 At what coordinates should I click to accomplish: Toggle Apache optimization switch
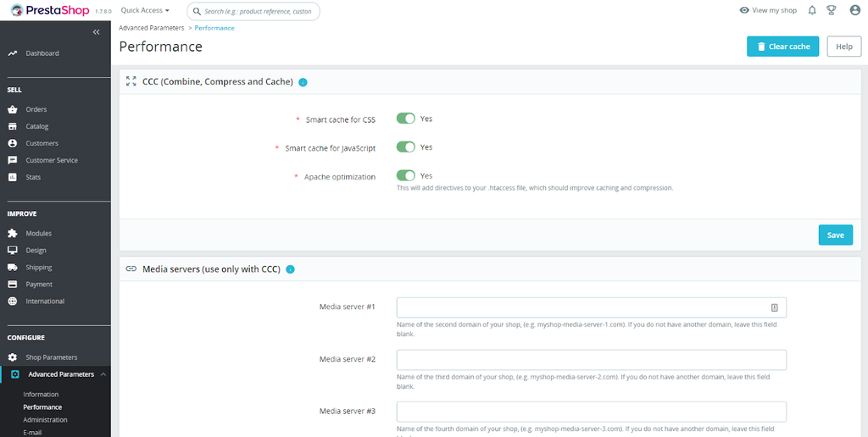(406, 176)
